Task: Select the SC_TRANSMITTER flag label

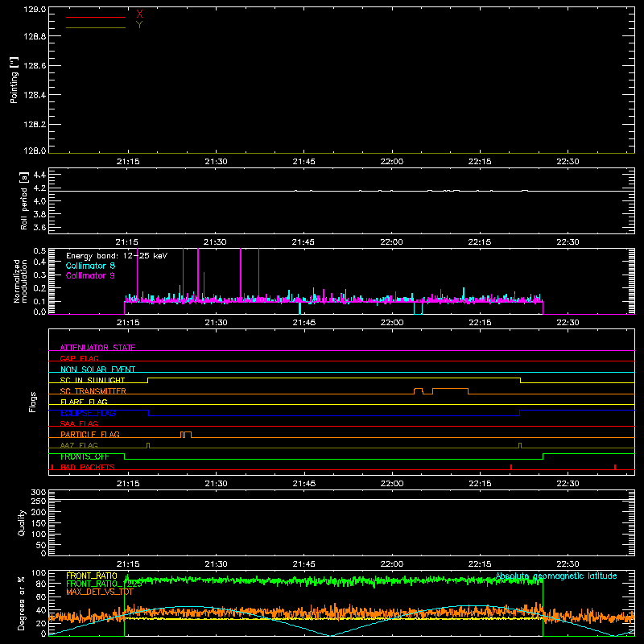Action: [x=93, y=391]
